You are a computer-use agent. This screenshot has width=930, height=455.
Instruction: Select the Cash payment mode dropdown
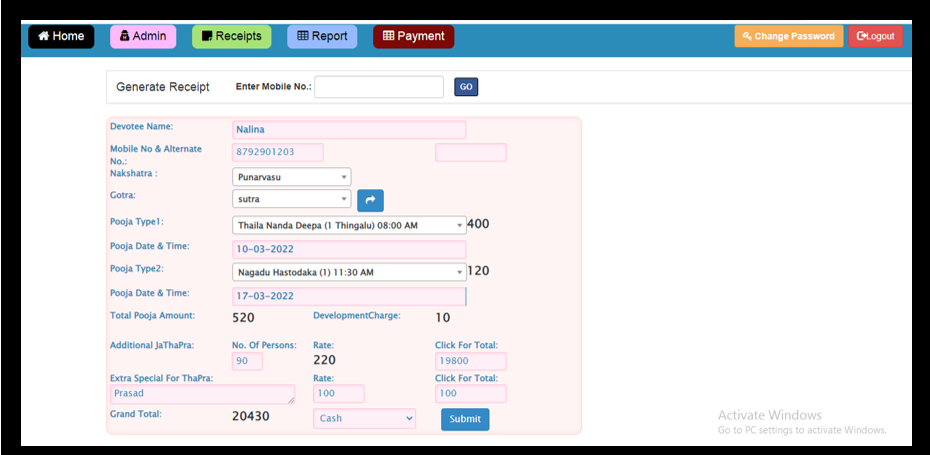pos(364,419)
